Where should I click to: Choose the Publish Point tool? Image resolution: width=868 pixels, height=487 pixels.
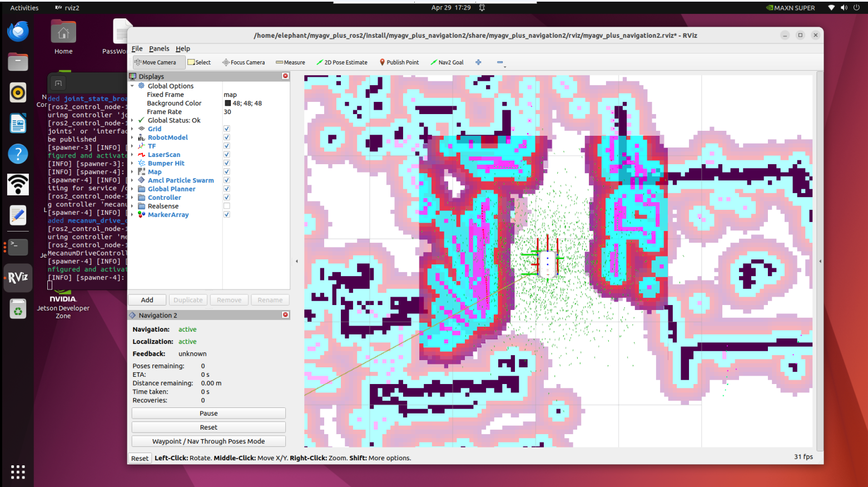coord(399,62)
